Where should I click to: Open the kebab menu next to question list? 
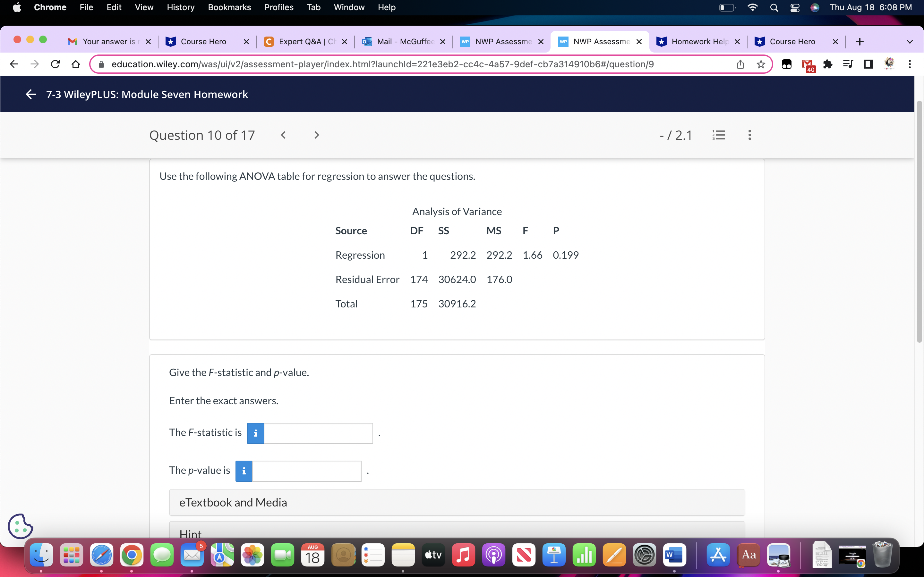(x=749, y=135)
